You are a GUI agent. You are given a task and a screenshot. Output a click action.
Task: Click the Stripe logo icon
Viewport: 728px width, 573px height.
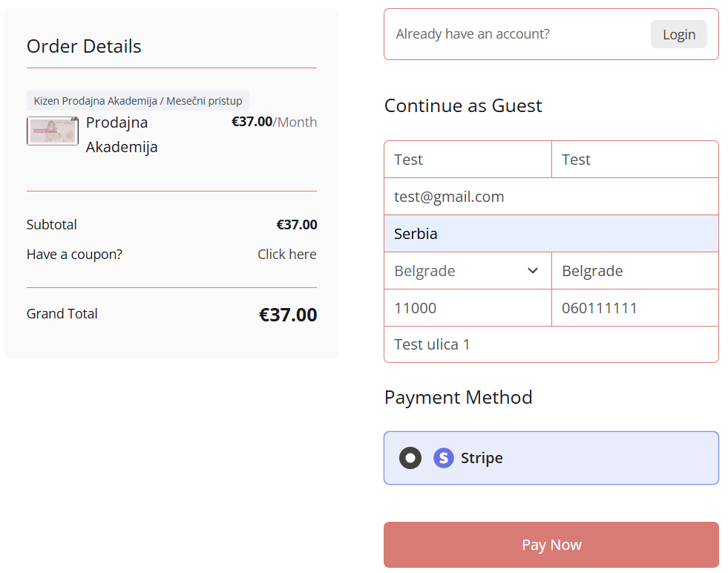click(443, 458)
